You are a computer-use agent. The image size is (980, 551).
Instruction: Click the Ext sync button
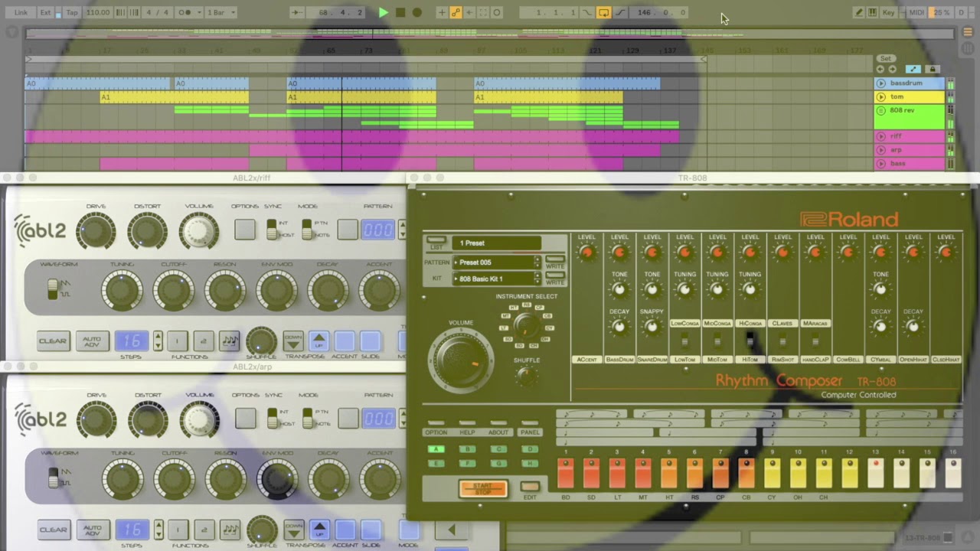(x=46, y=12)
